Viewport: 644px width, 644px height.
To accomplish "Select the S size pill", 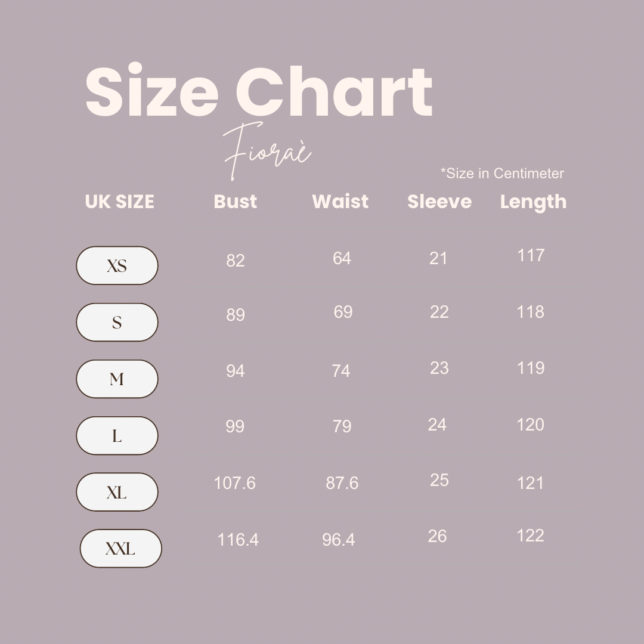I will 117,322.
